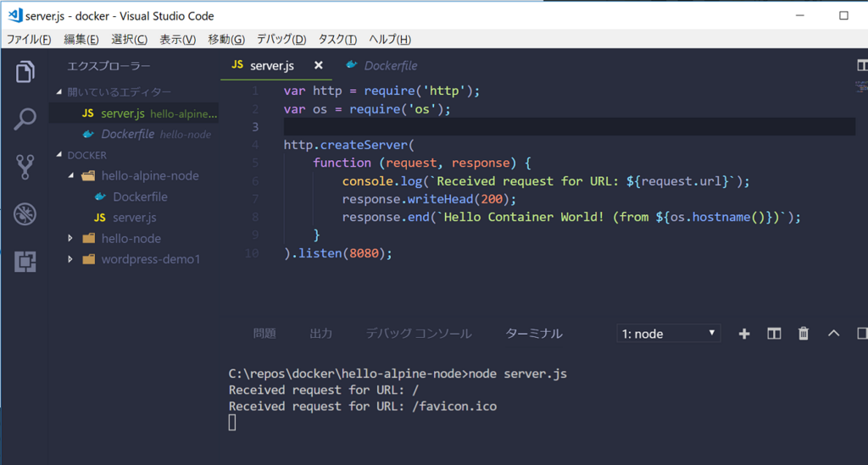Image resolution: width=868 pixels, height=465 pixels.
Task: Switch to the server.js editor tab
Action: point(276,65)
